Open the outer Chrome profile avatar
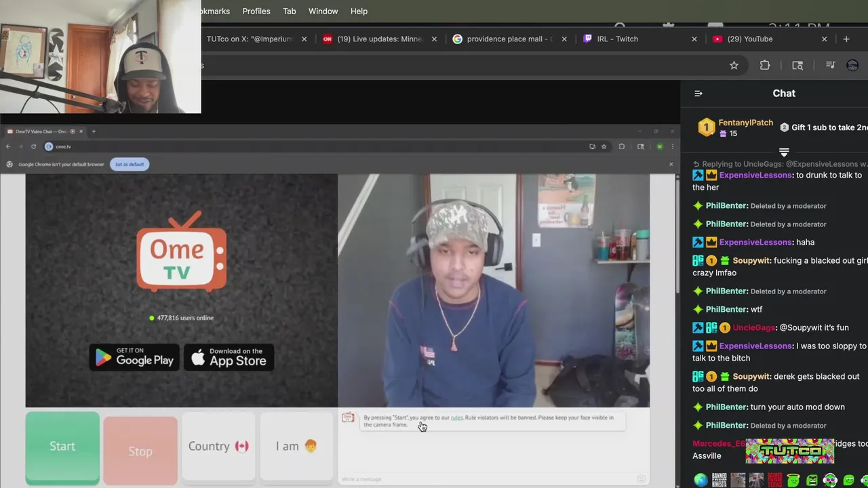This screenshot has width=868, height=488. (853, 65)
